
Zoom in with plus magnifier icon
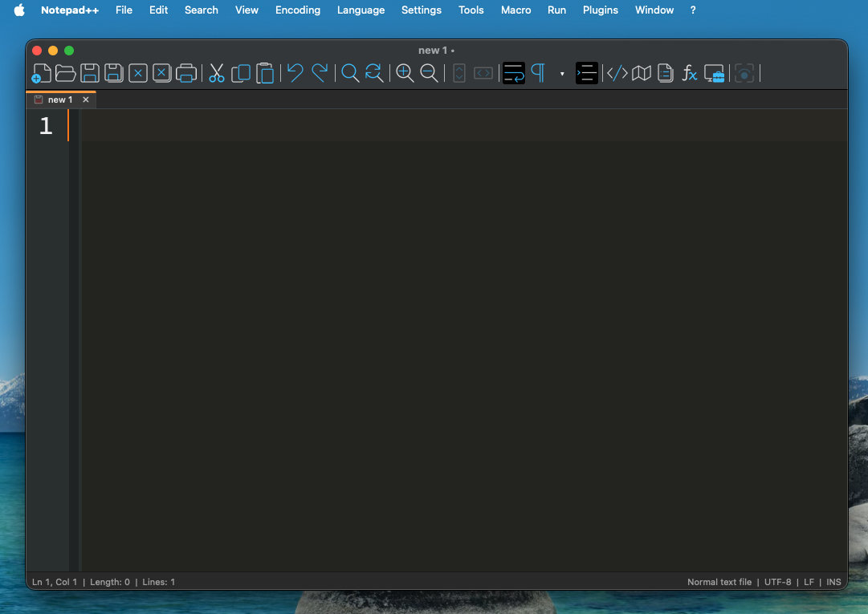coord(405,73)
